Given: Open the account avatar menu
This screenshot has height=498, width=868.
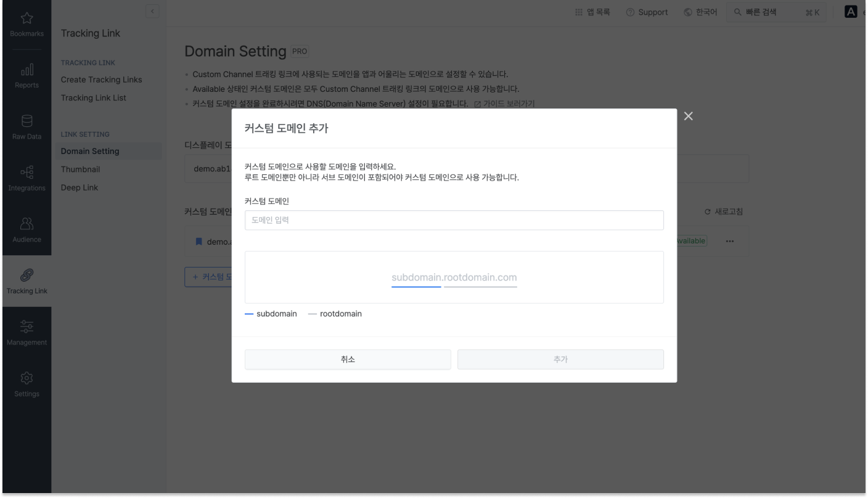Looking at the screenshot, I should [851, 12].
